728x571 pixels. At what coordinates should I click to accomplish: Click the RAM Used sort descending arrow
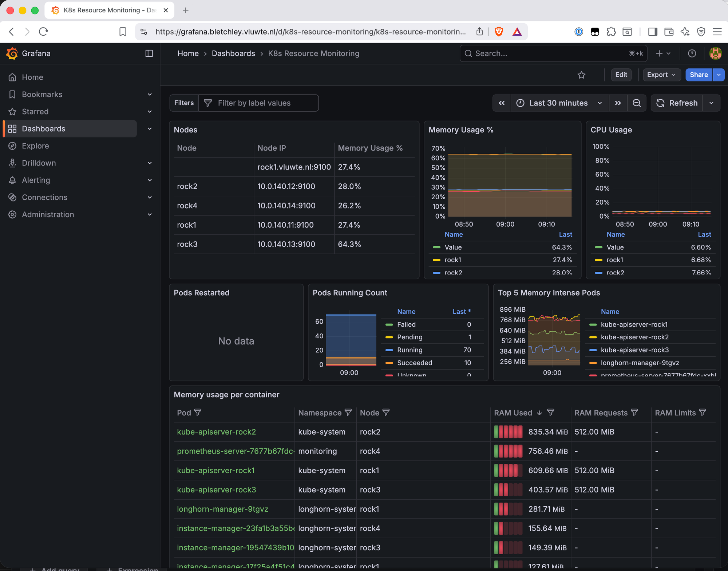tap(539, 413)
